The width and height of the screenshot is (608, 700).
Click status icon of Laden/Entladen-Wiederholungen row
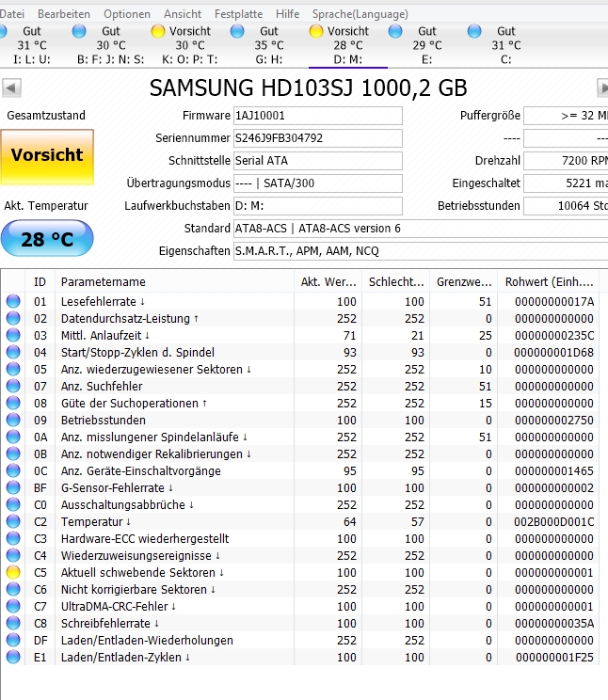coord(13,640)
